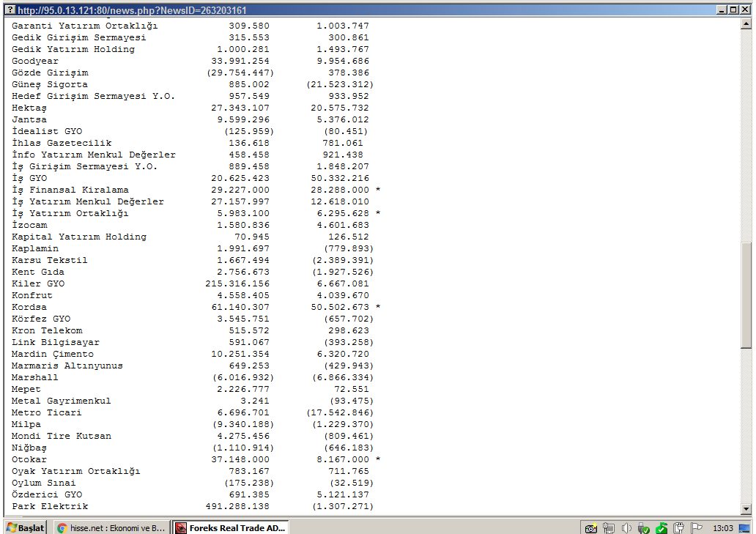Click the Hektaş company name

pyautogui.click(x=29, y=108)
